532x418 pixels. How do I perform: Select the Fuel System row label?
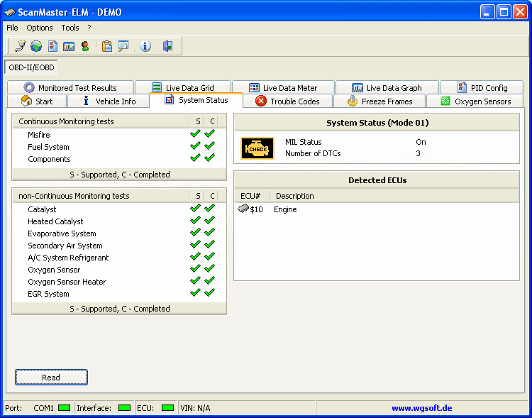pyautogui.click(x=48, y=147)
